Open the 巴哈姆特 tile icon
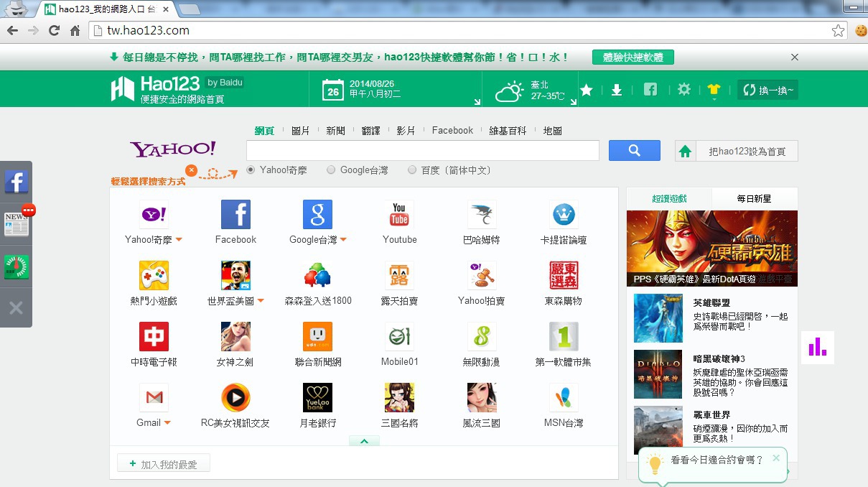Screen dimensions: 868x487 tap(482, 214)
